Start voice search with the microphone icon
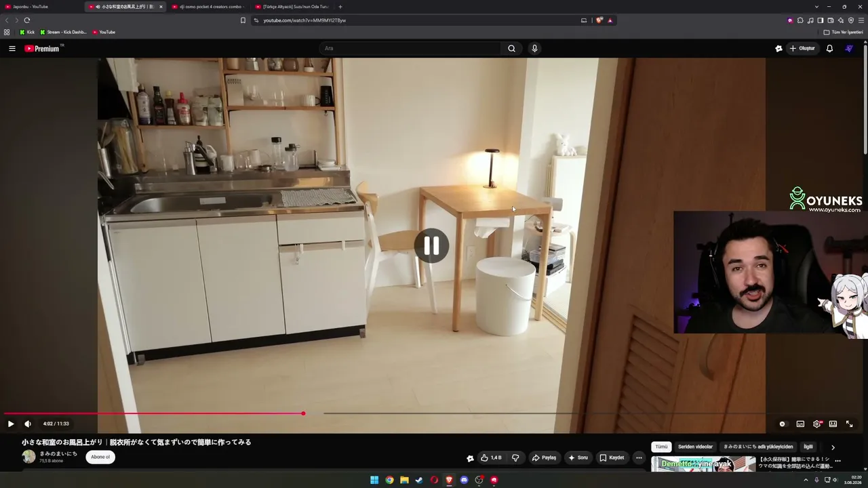 coord(534,48)
